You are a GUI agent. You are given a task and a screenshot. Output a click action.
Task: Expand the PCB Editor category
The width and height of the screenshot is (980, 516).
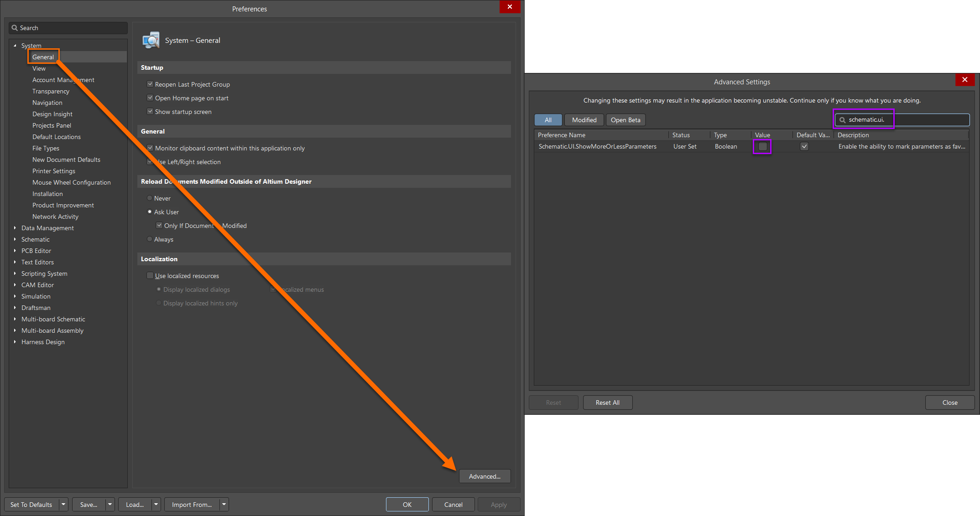tap(15, 251)
